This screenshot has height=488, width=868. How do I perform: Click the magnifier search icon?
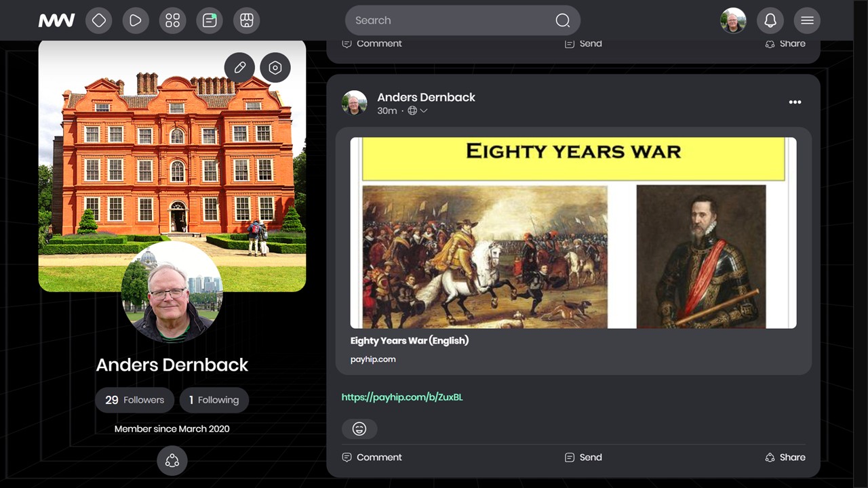tap(563, 20)
